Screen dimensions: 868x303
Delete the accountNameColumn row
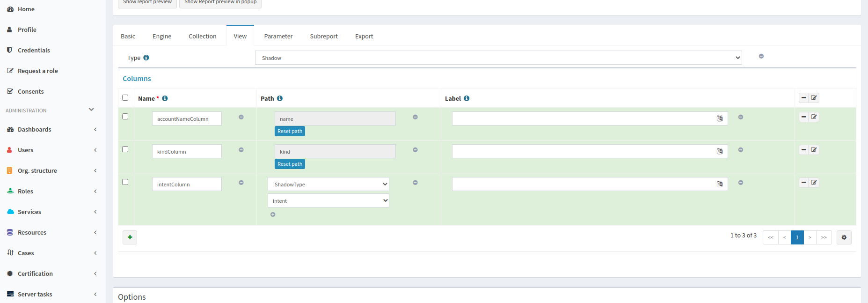point(804,117)
